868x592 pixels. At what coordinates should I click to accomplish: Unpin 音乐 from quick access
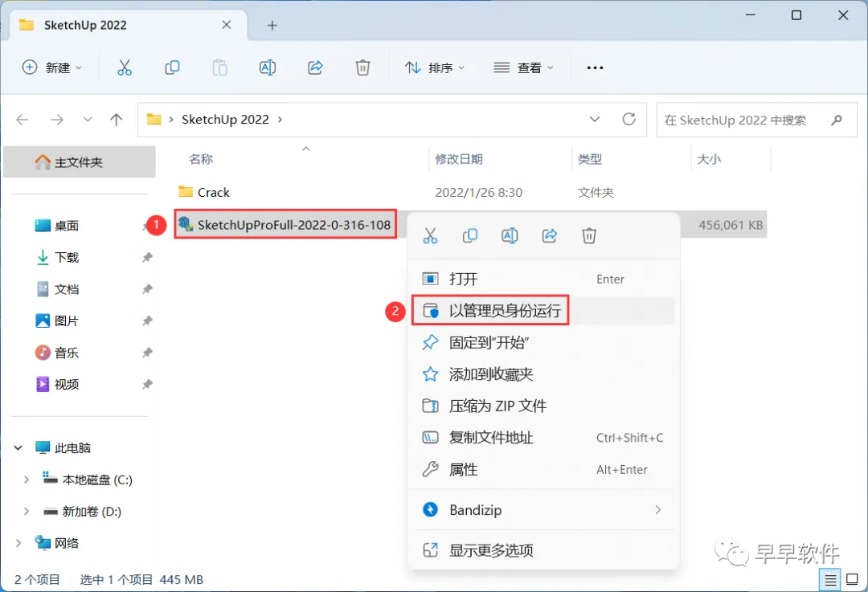coord(147,353)
